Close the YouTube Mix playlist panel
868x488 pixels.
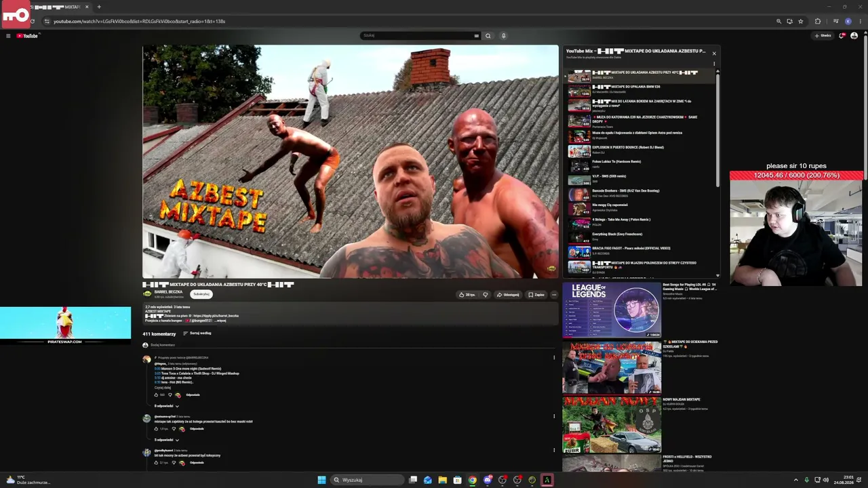pos(713,53)
